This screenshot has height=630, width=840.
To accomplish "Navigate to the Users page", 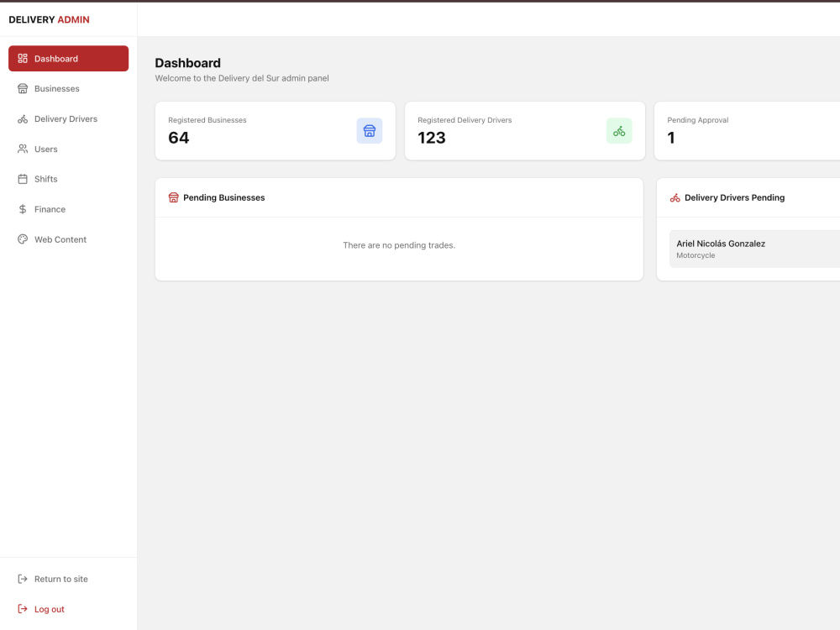I will pos(69,149).
